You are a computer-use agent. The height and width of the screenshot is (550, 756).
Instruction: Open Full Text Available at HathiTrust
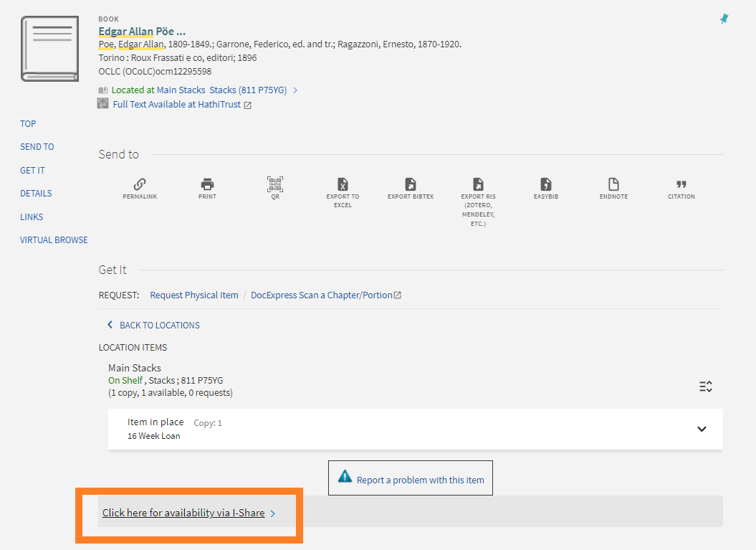click(177, 105)
